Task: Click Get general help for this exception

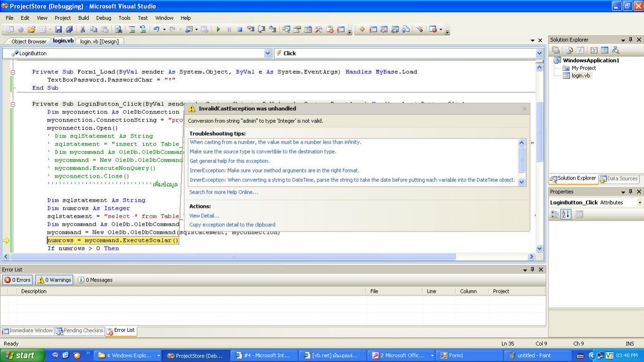Action: (x=230, y=161)
